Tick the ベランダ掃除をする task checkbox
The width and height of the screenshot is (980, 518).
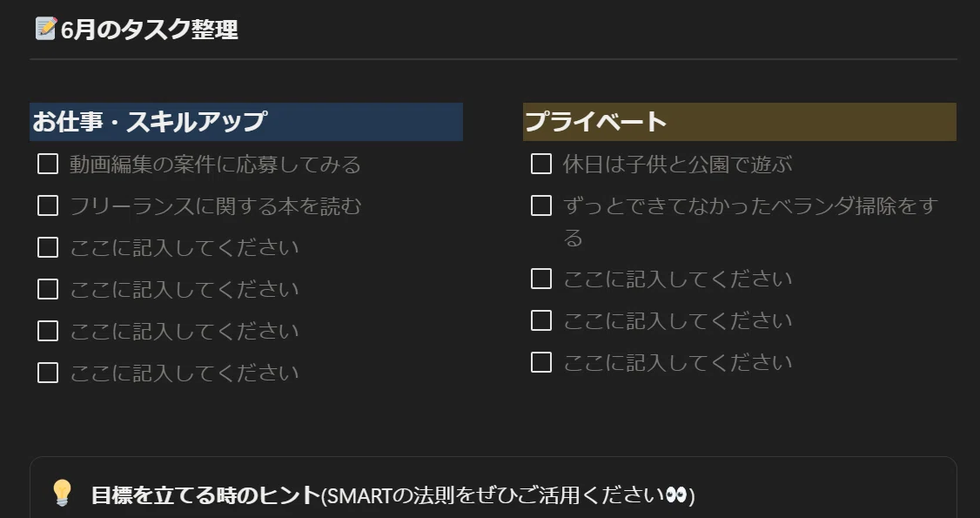[541, 205]
